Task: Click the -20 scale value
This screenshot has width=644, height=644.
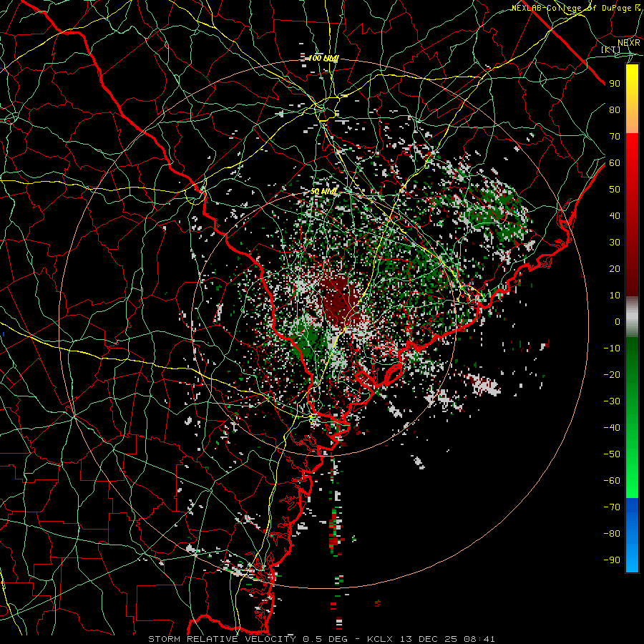Action: (x=612, y=375)
